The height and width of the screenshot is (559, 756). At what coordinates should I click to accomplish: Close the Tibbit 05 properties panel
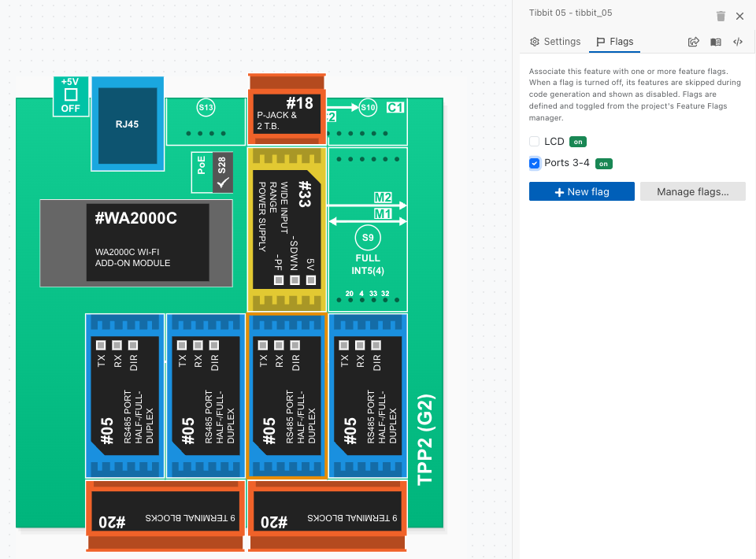(x=739, y=16)
